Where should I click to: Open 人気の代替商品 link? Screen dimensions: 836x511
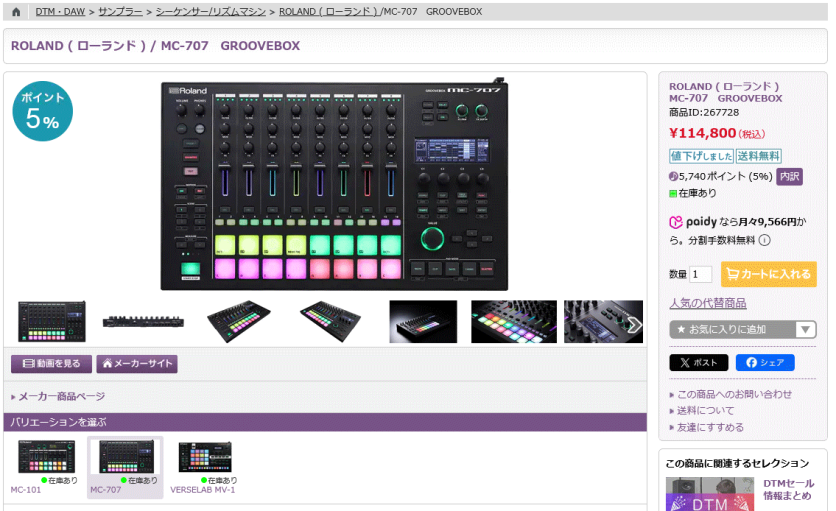707,304
